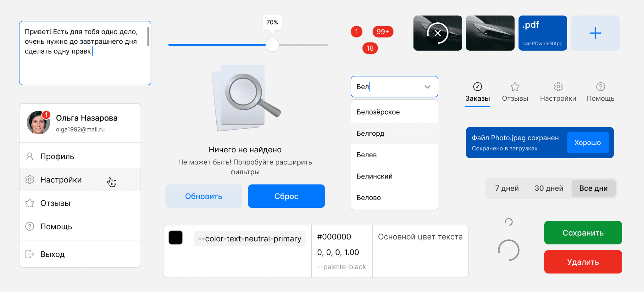Select the 30 дней segment
The width and height of the screenshot is (644, 292).
click(x=549, y=188)
